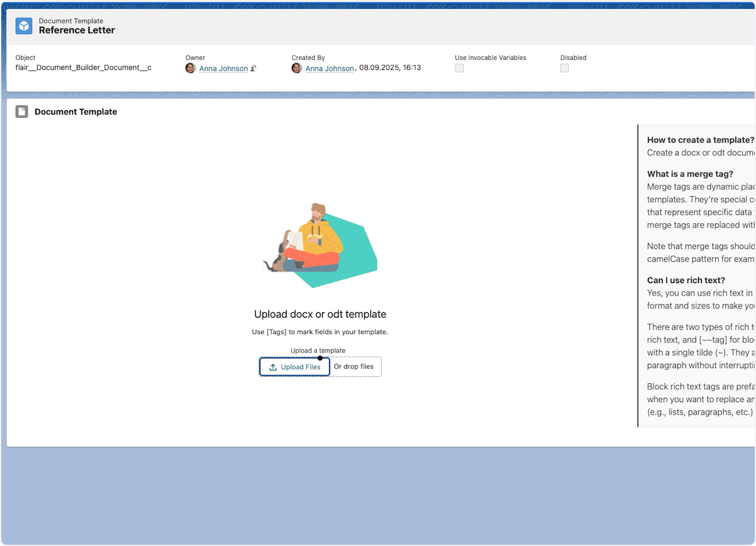Click Anna Johnson's avatar under Created By

click(x=297, y=68)
